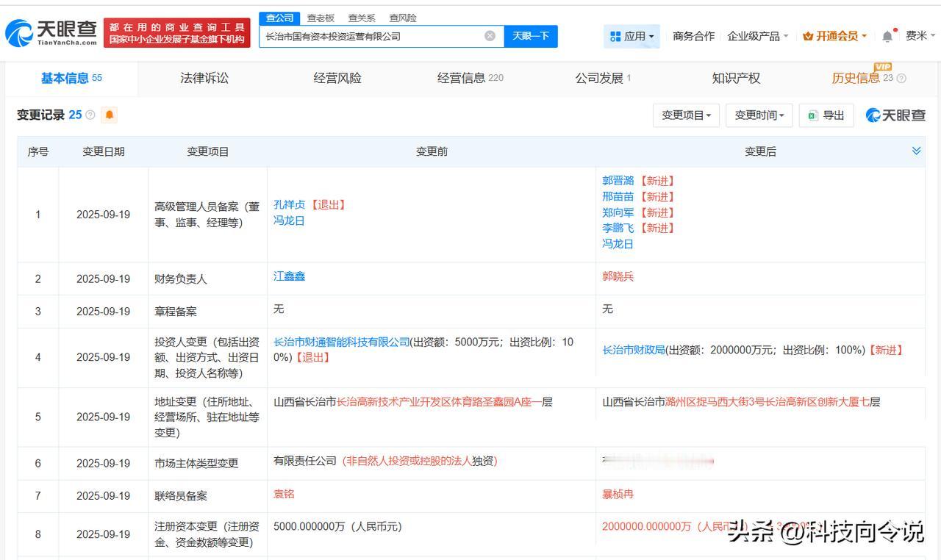Click the name 袁铭 in the 联络员备案 row
The height and width of the screenshot is (560, 941).
284,494
